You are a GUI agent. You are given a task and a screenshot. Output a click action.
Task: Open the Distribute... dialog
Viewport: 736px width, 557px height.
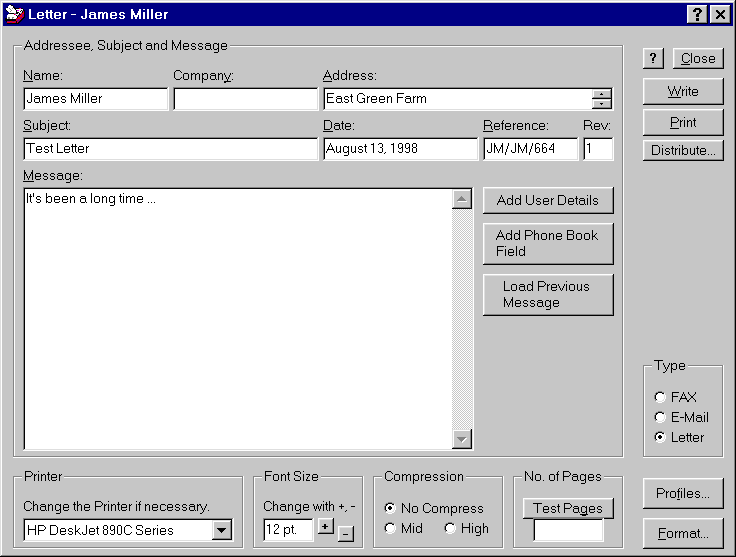683,151
